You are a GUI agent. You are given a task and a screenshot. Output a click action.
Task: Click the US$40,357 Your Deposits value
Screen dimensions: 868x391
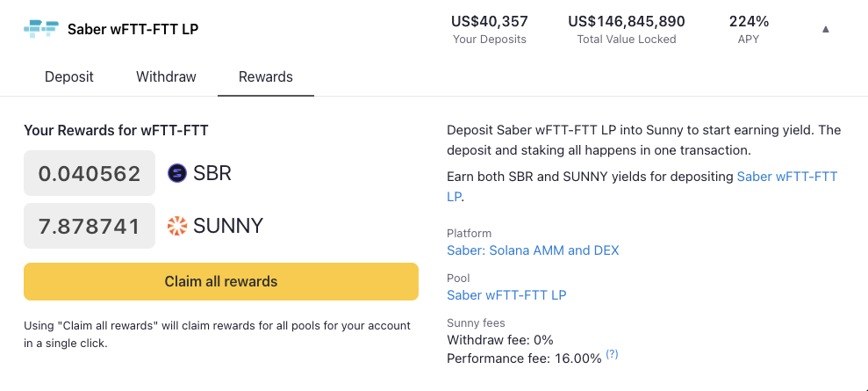coord(490,22)
